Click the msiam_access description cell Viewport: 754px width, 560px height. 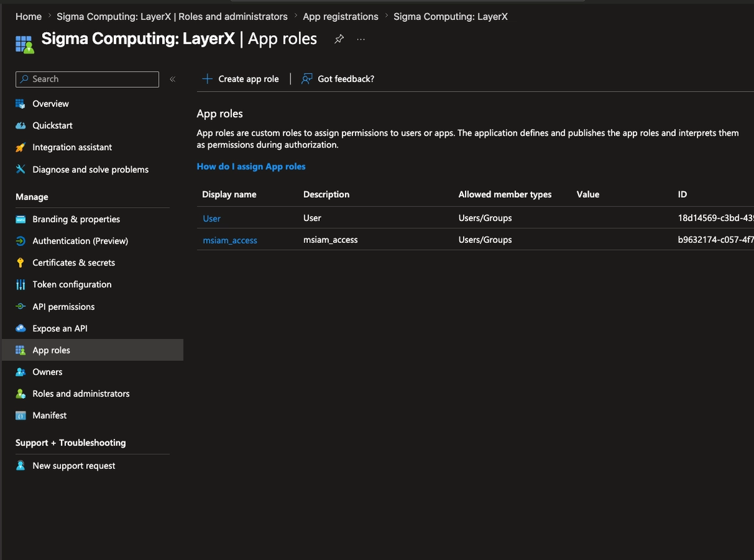tap(331, 240)
